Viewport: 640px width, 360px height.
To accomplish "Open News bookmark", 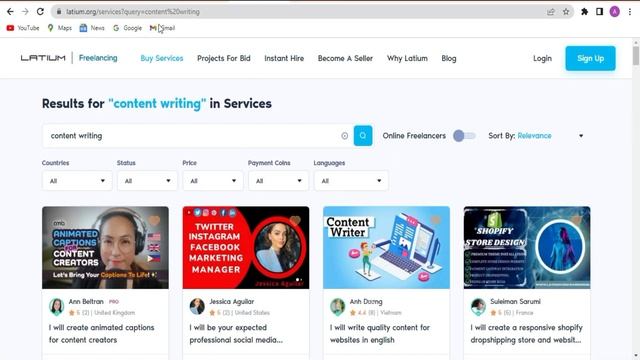I will click(x=92, y=28).
